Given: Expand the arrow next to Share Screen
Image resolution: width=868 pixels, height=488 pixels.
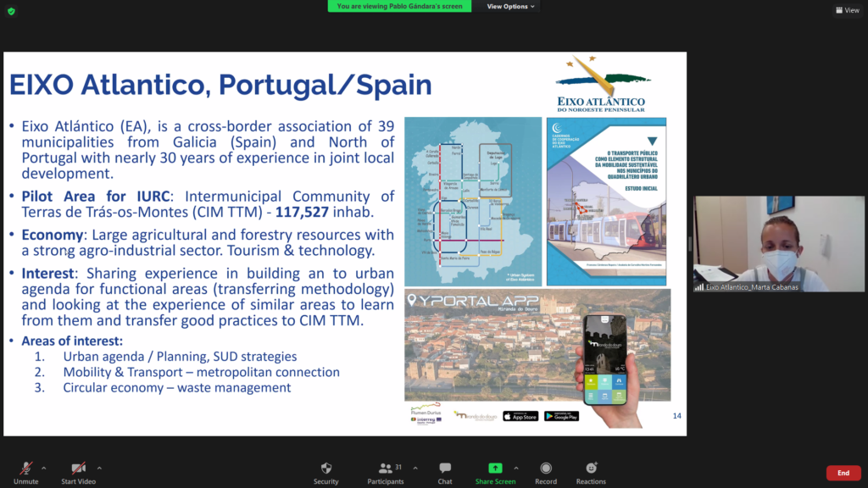Looking at the screenshot, I should click(516, 468).
